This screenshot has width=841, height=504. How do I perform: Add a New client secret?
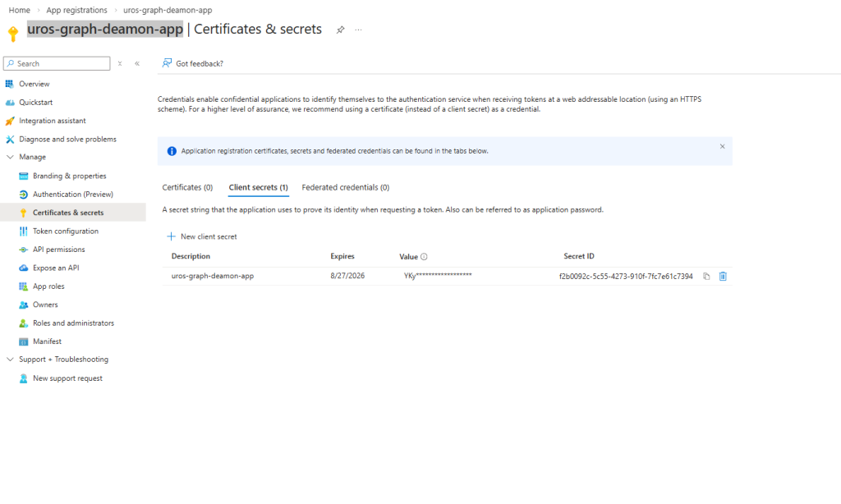click(202, 236)
